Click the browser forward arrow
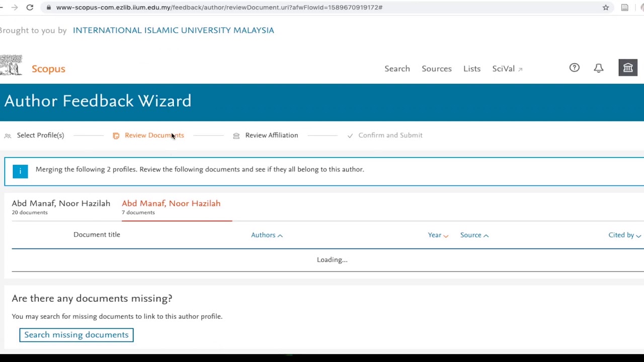Viewport: 644px width, 362px height. coord(14,8)
